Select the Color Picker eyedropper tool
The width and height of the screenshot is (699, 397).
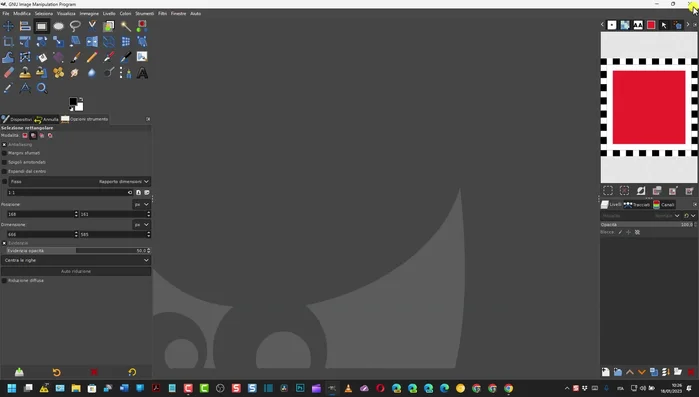[x=8, y=88]
